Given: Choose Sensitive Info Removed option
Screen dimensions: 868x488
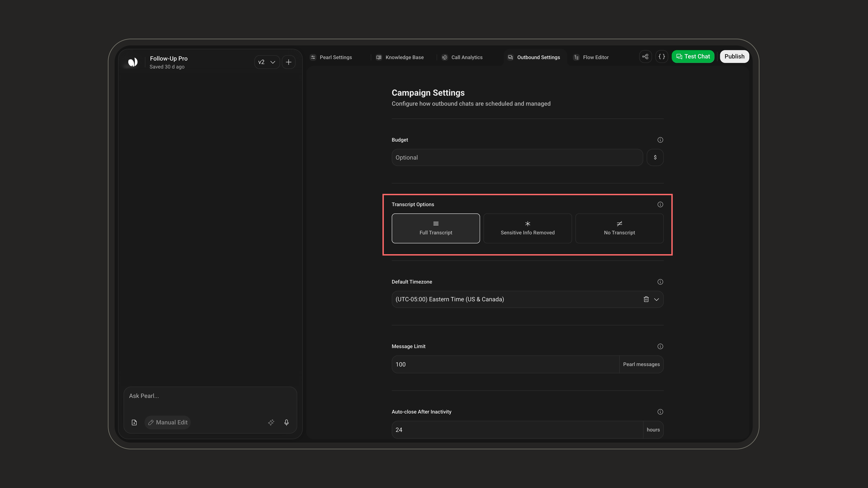Looking at the screenshot, I should [527, 228].
